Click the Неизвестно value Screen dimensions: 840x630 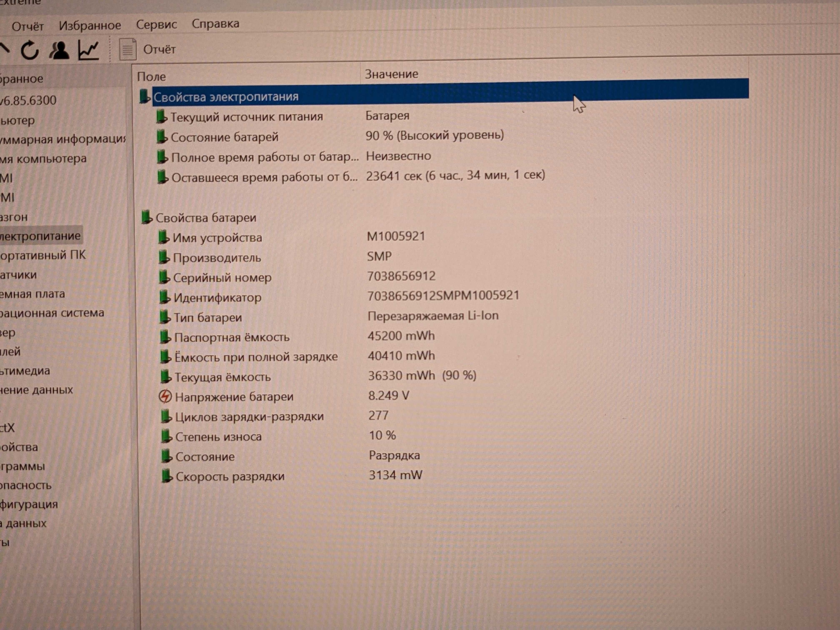[x=398, y=156]
